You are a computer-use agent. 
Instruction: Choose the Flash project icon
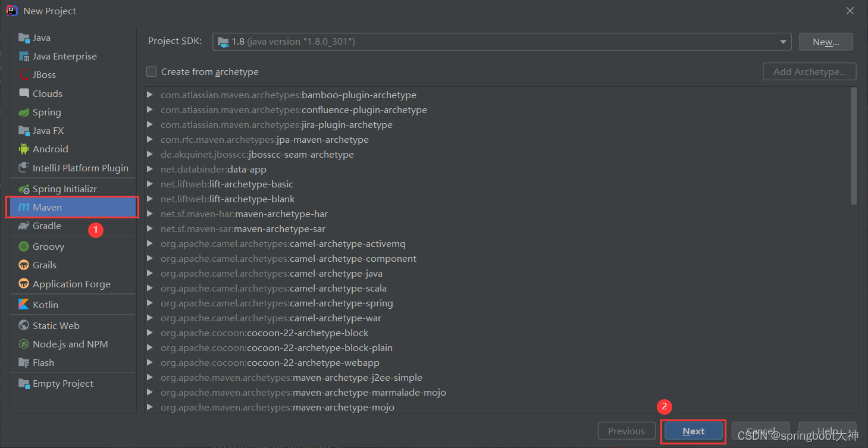pos(24,363)
